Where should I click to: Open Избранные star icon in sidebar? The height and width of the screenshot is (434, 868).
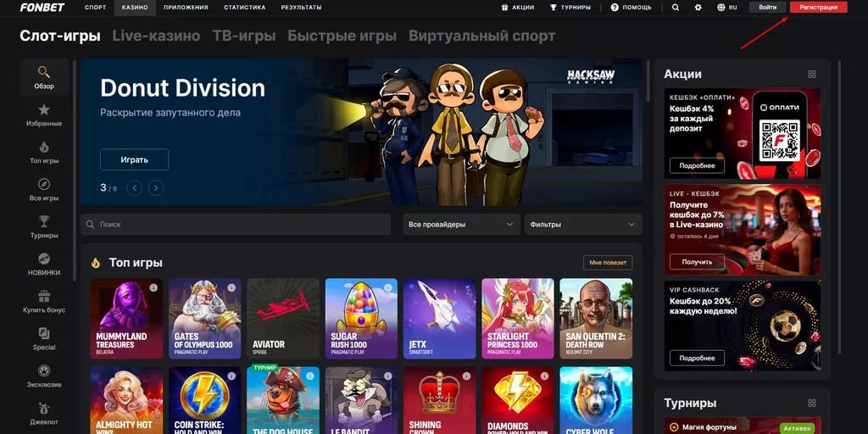[44, 110]
